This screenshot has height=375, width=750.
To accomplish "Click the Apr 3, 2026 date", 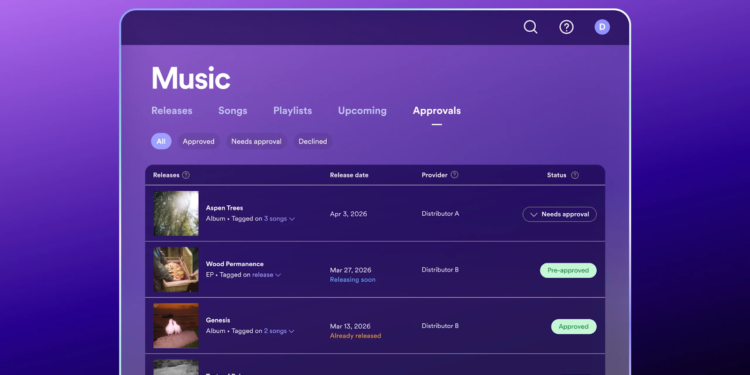I will tap(349, 214).
